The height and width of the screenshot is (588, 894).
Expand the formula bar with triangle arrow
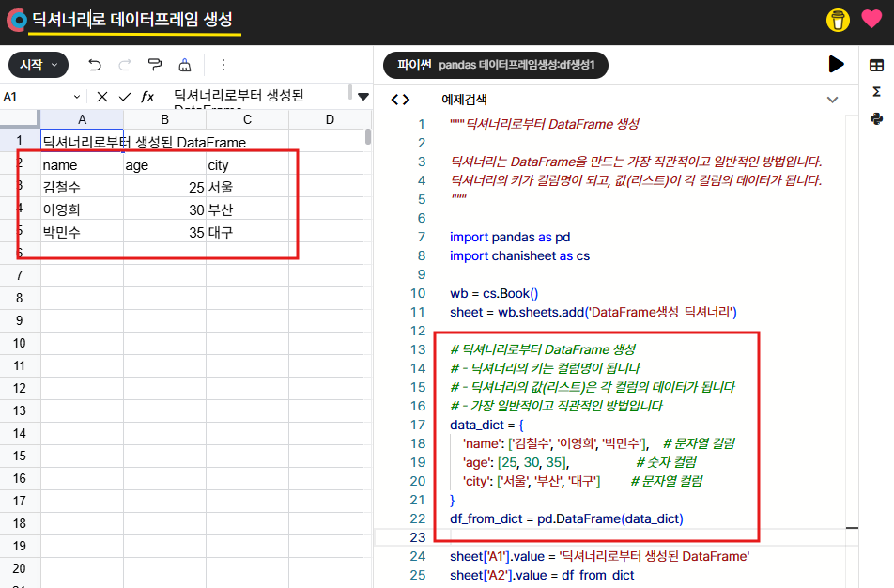pos(363,97)
